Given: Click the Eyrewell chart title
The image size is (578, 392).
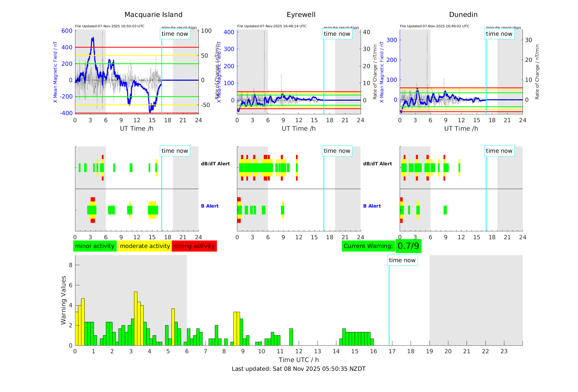Looking at the screenshot, I should click(301, 15).
